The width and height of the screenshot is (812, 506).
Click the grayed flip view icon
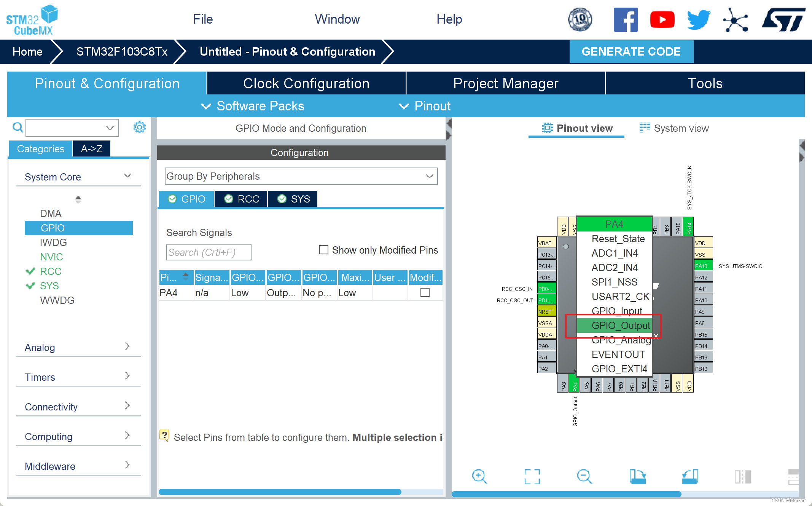tap(742, 476)
